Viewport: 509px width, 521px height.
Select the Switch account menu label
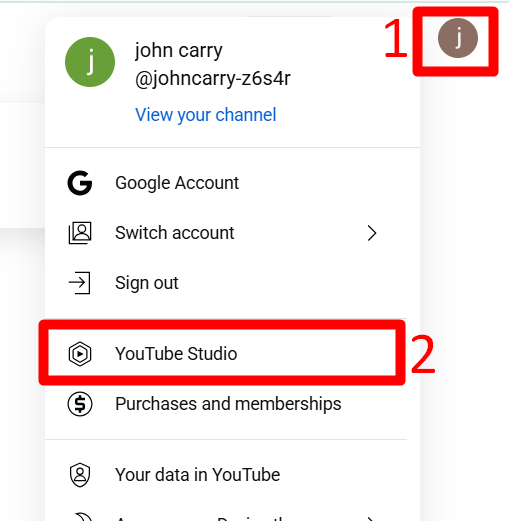coord(175,233)
